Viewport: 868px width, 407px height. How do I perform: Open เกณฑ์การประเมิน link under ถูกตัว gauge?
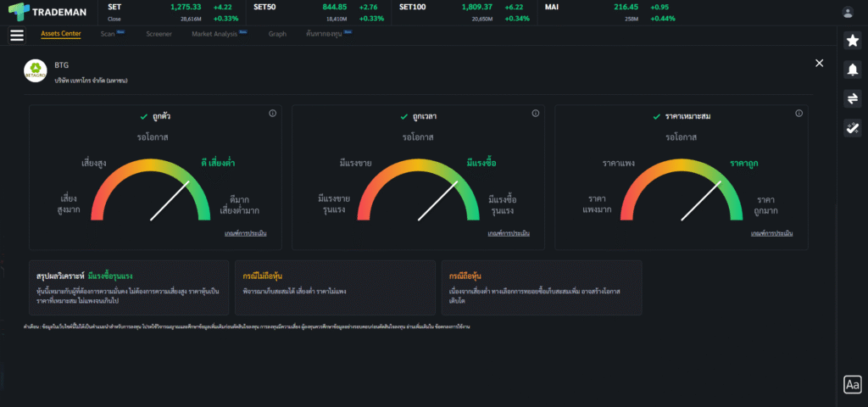[x=246, y=232]
